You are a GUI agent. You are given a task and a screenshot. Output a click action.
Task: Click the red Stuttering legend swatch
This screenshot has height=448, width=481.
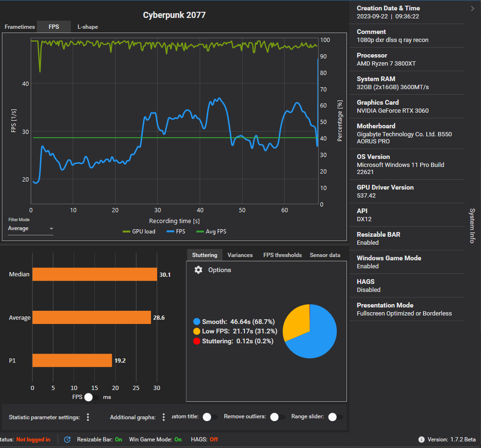[197, 341]
